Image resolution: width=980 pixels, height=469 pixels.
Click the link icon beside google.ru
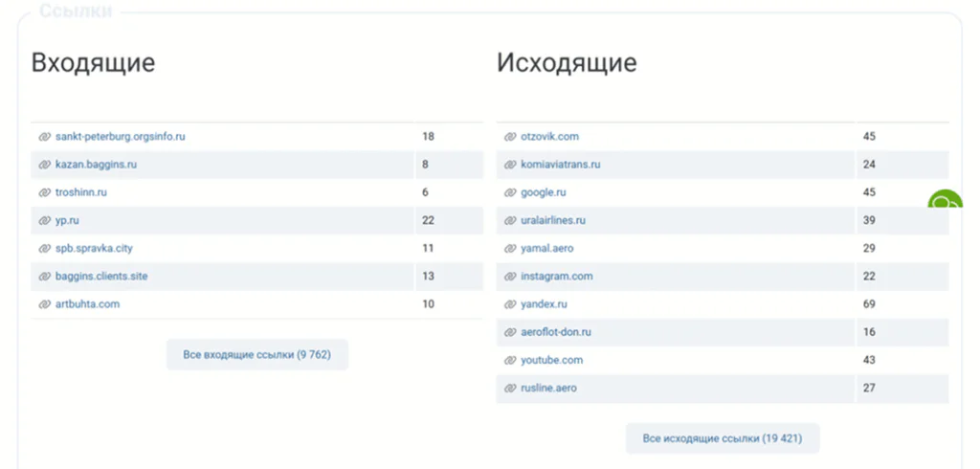pyautogui.click(x=510, y=192)
